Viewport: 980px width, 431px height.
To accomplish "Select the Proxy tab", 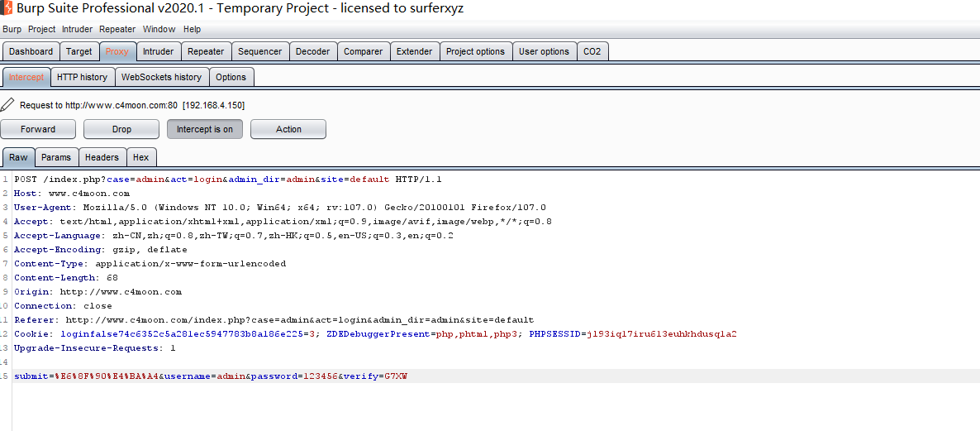I will [117, 52].
